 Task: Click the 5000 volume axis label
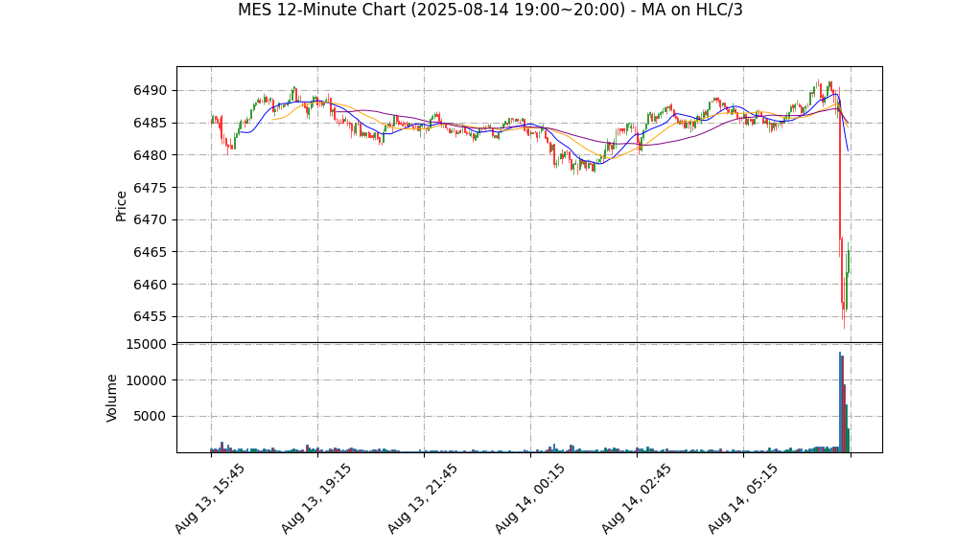pos(150,417)
